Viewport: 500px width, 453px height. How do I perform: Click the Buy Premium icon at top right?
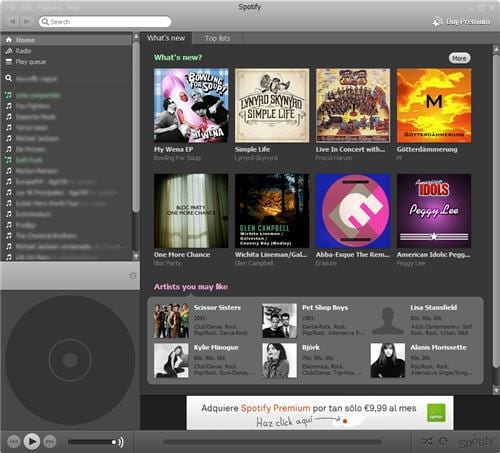tap(437, 22)
